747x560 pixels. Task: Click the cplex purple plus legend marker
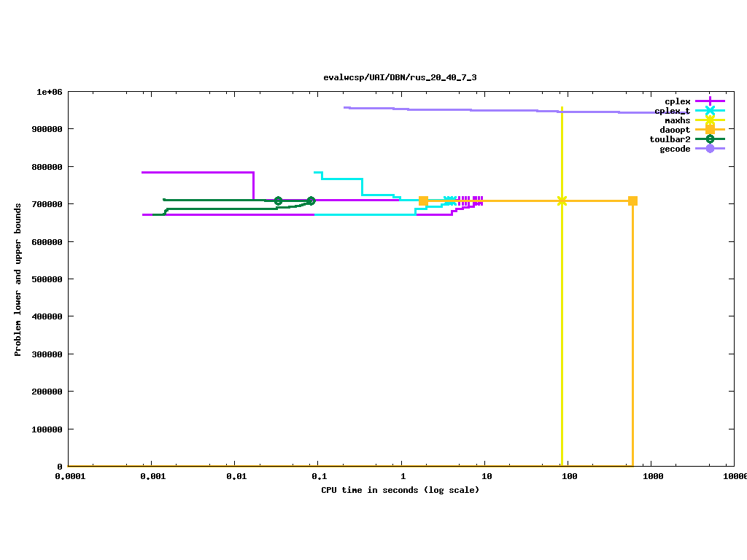tap(710, 101)
